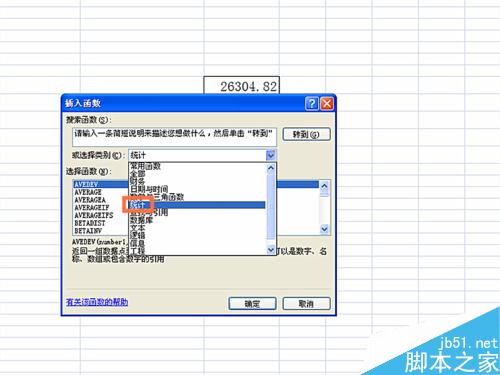Select the worksheet cell containing 26304.82
This screenshot has height=375, width=500.
coord(242,86)
